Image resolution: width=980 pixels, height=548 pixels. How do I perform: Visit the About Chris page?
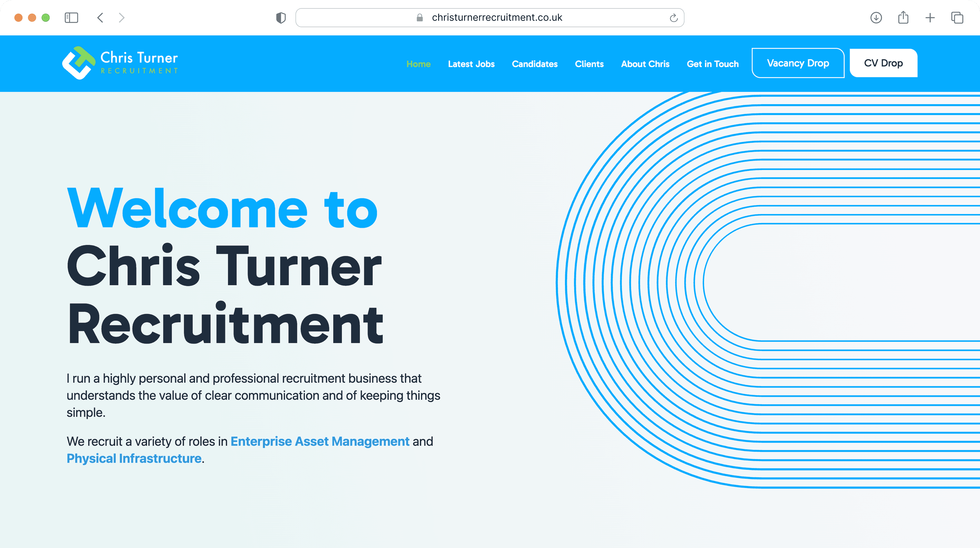(x=645, y=64)
